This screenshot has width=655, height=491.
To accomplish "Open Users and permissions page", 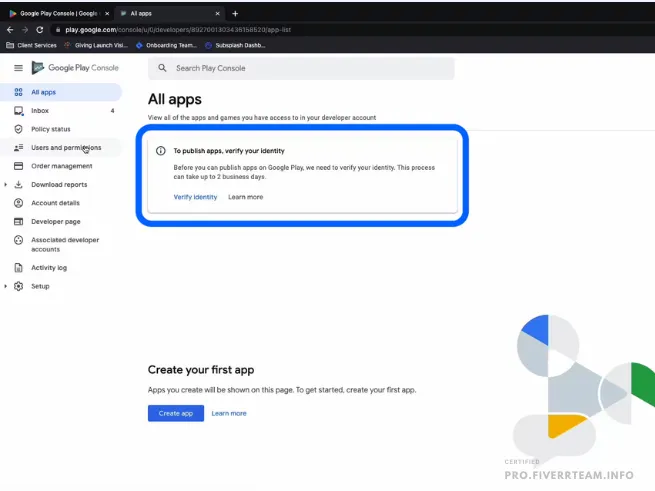I will [x=61, y=148].
